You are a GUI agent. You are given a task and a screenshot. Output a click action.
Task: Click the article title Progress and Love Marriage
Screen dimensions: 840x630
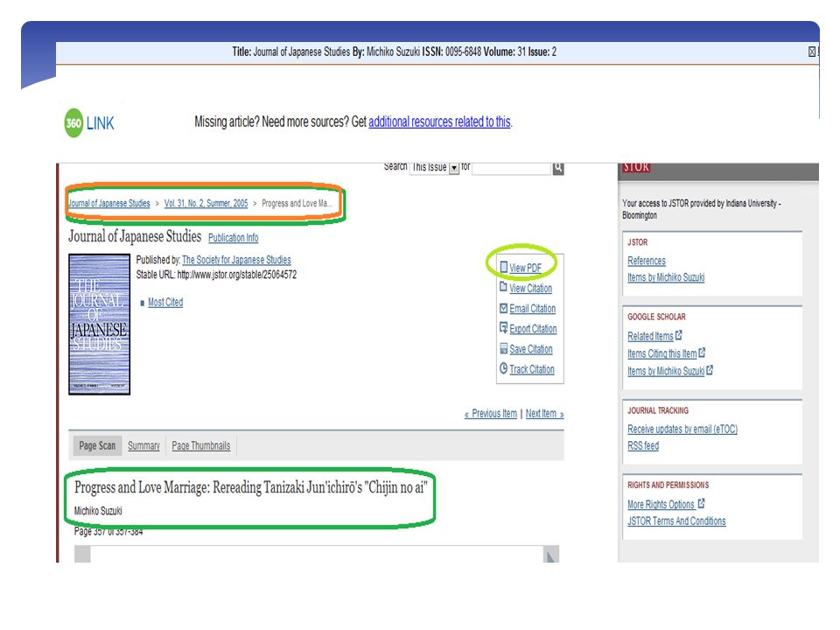click(251, 487)
